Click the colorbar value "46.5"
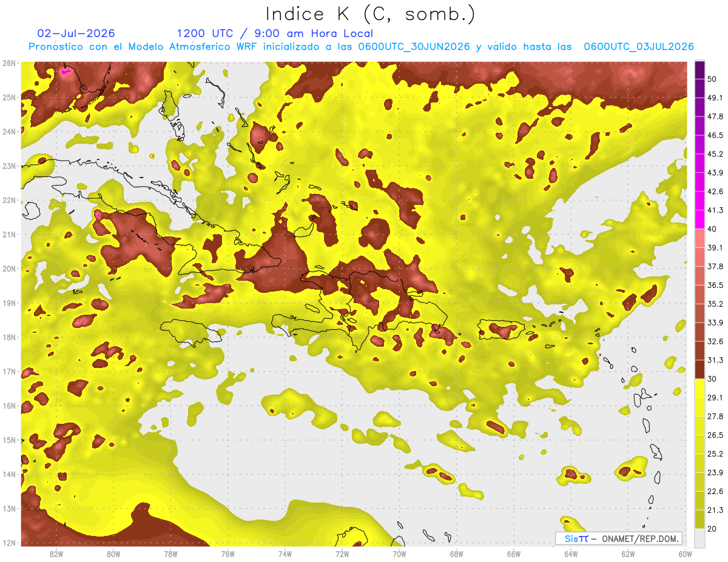Screen dimensions: 728x562 pos(715,135)
